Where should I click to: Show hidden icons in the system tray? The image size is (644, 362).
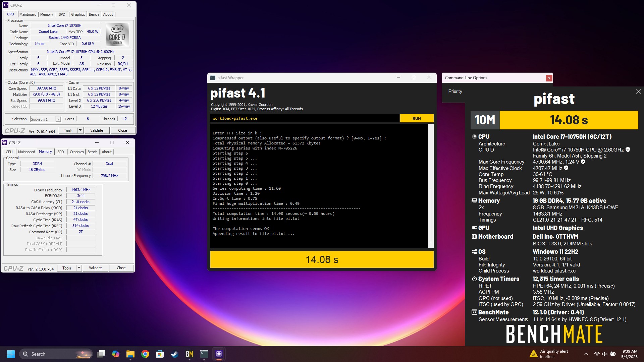(586, 354)
